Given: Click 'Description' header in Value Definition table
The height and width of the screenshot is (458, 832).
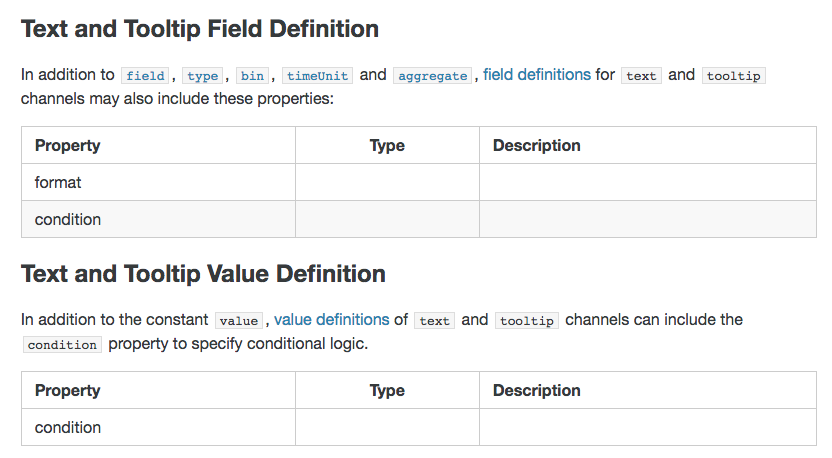Looking at the screenshot, I should [x=537, y=390].
